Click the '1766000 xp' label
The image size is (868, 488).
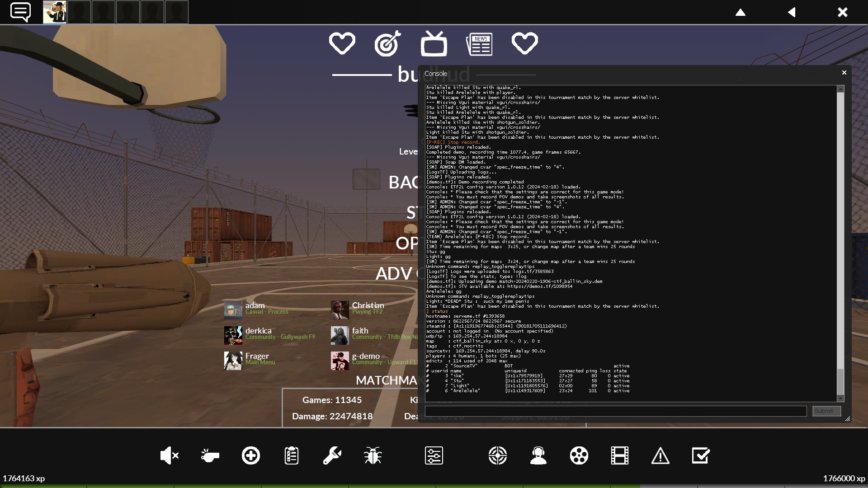[x=844, y=478]
